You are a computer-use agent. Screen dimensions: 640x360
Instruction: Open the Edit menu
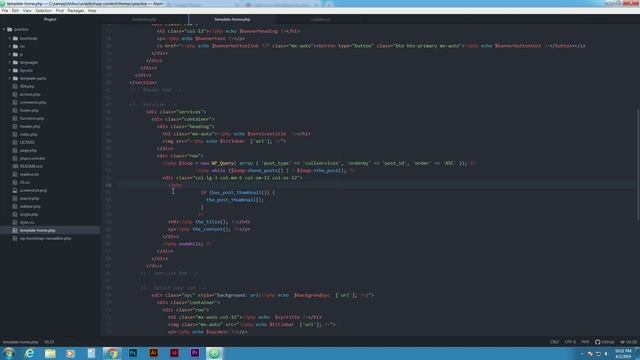pos(16,11)
